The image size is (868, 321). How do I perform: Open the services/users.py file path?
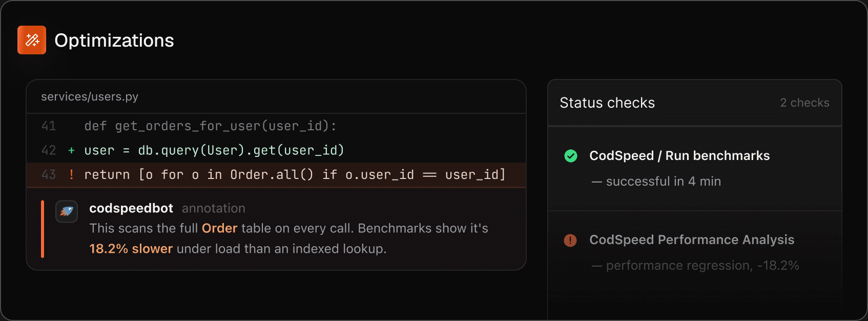point(90,96)
